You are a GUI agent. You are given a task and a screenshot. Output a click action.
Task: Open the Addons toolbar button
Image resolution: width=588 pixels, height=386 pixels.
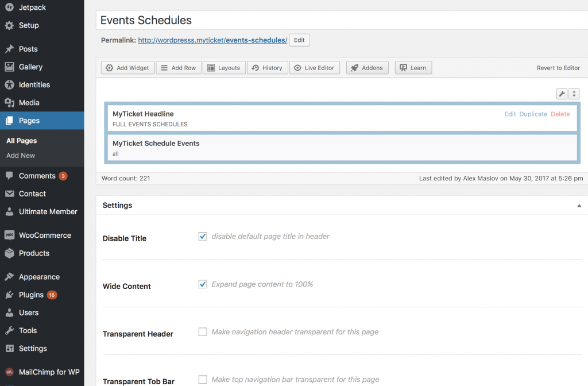pos(367,68)
